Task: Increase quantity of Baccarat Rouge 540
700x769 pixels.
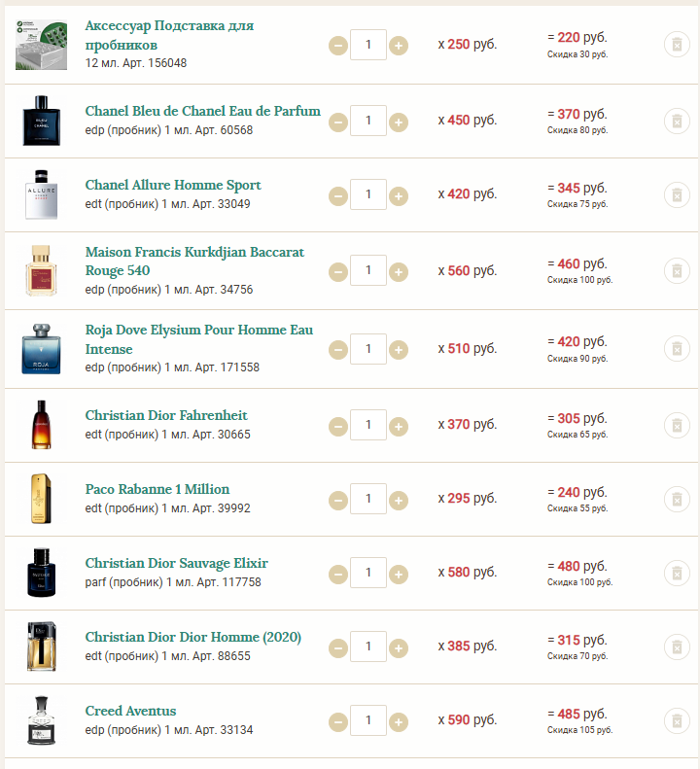Action: (399, 271)
